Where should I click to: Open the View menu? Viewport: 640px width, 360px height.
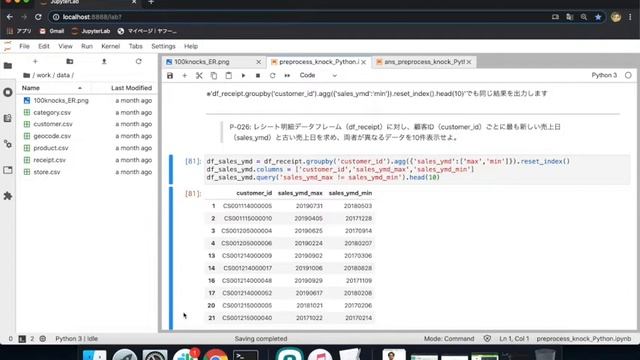pyautogui.click(x=65, y=46)
